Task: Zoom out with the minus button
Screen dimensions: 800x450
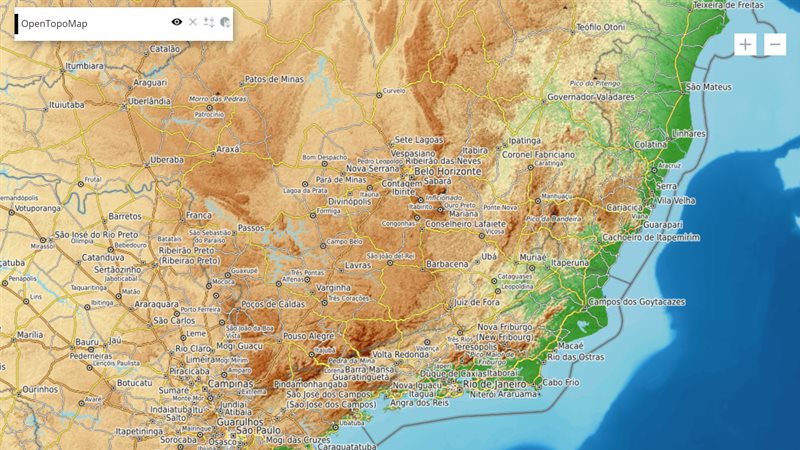Action: coord(775,44)
